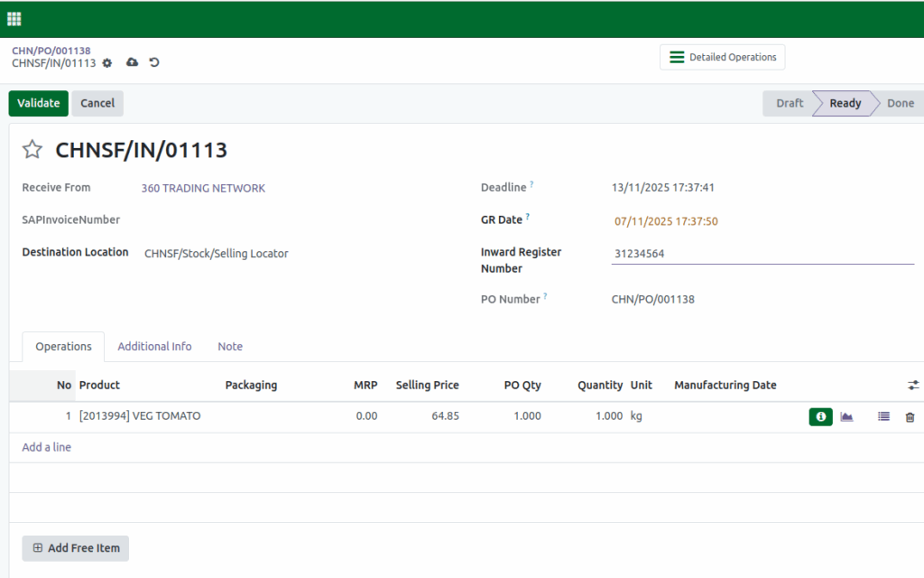Open the Note tab
The image size is (924, 578).
click(229, 346)
